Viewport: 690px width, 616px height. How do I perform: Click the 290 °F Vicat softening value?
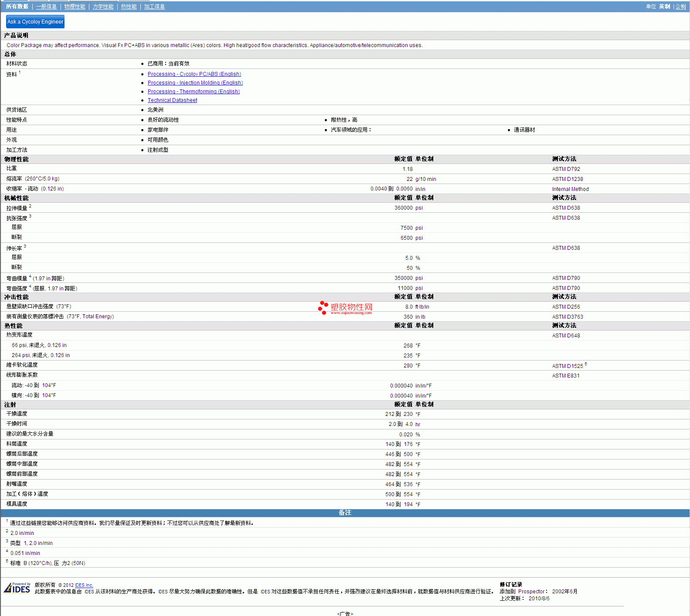[412, 366]
